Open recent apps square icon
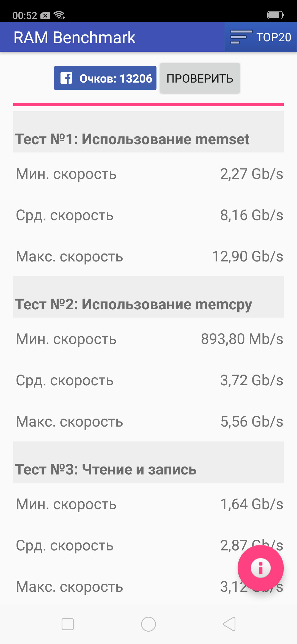 (68, 624)
